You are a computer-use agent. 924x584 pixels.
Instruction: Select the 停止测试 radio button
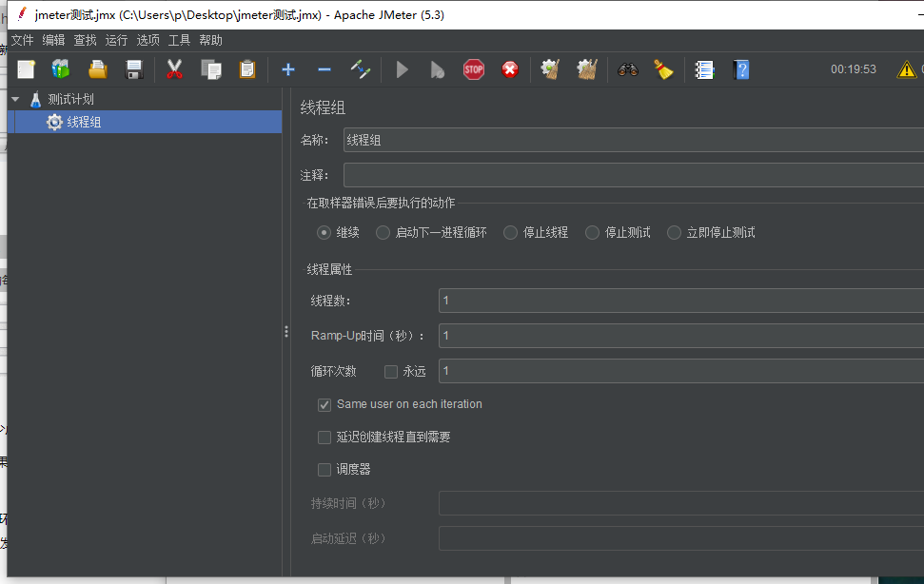(592, 232)
